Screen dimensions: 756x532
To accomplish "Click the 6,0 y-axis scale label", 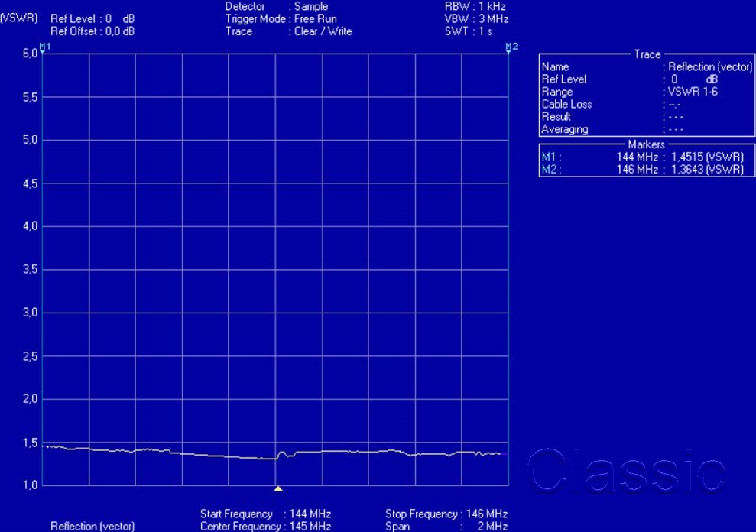I will (30, 53).
